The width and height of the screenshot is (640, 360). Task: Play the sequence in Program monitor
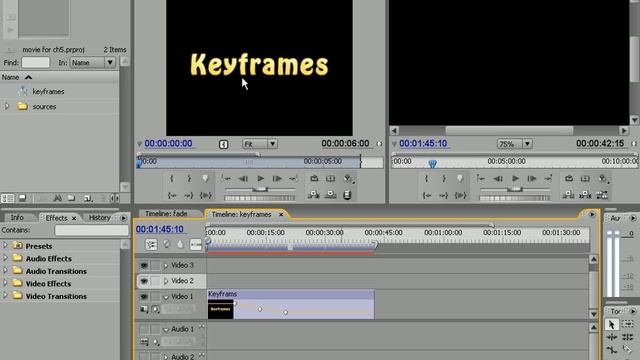pyautogui.click(x=515, y=178)
